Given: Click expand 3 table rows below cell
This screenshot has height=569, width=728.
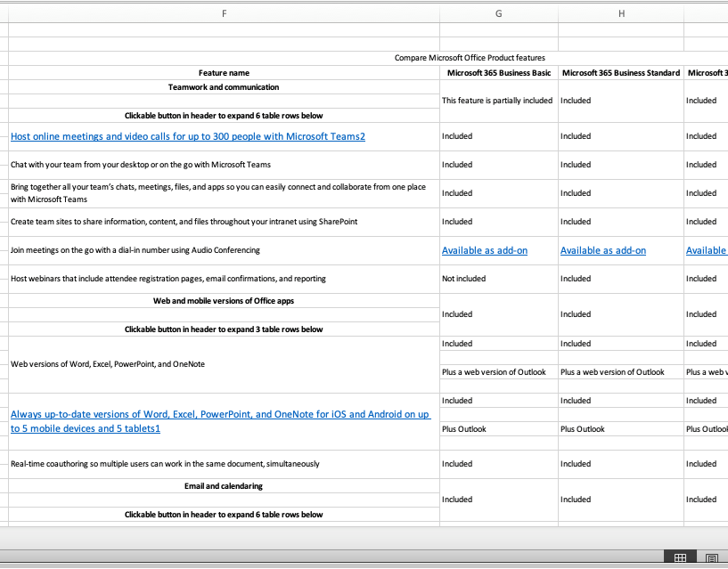Looking at the screenshot, I should coord(224,329).
